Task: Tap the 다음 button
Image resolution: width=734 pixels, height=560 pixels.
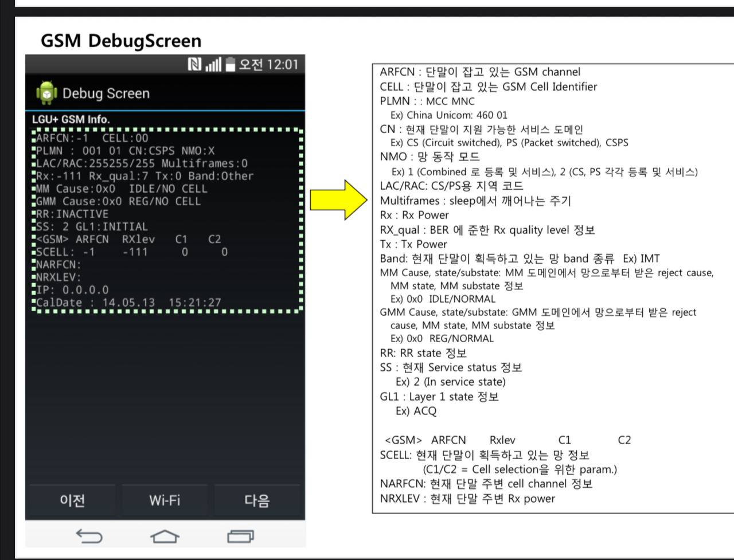Action: (257, 500)
